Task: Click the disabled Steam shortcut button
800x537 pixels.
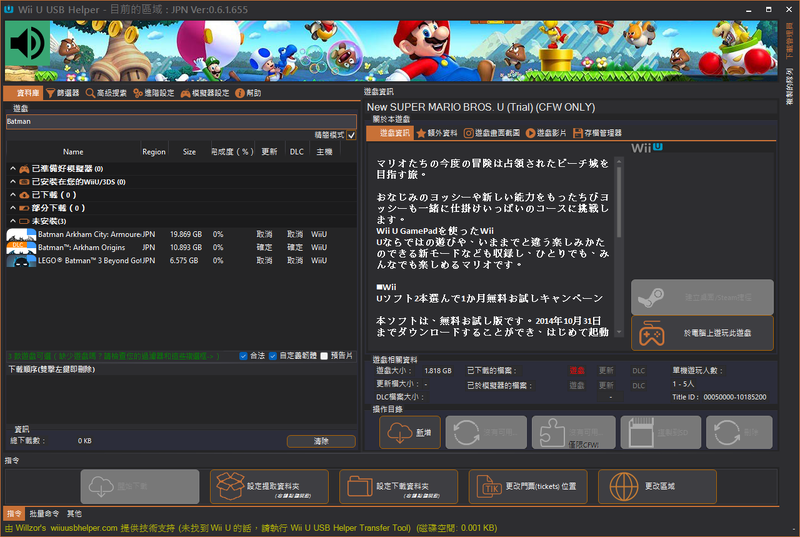Action: point(702,297)
